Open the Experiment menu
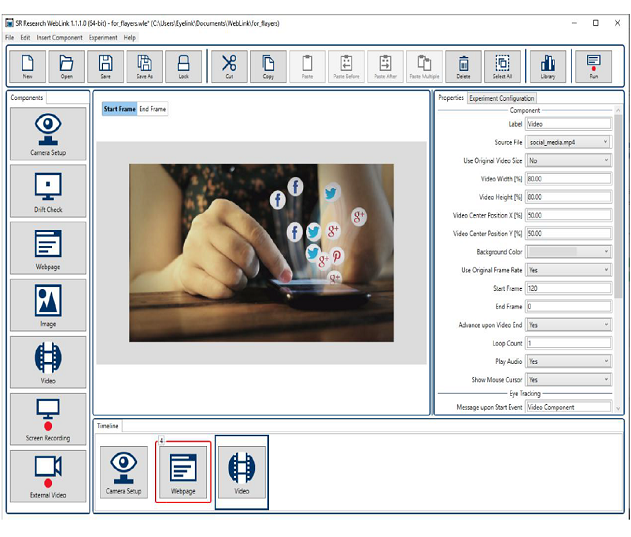This screenshot has width=631, height=537. [x=103, y=37]
